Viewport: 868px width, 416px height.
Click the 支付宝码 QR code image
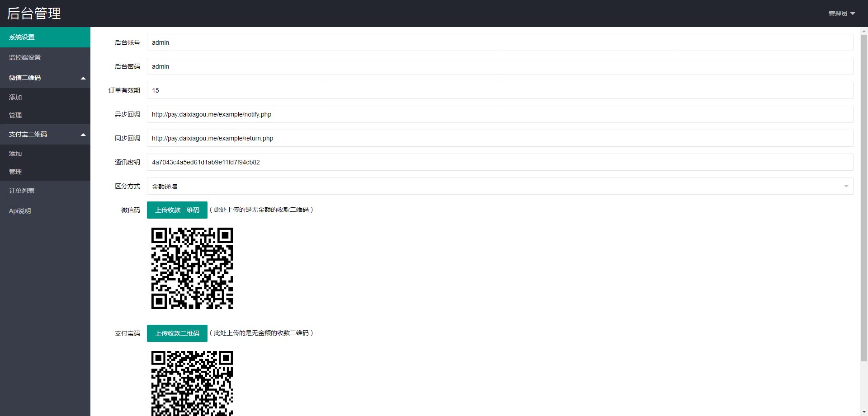tap(192, 383)
